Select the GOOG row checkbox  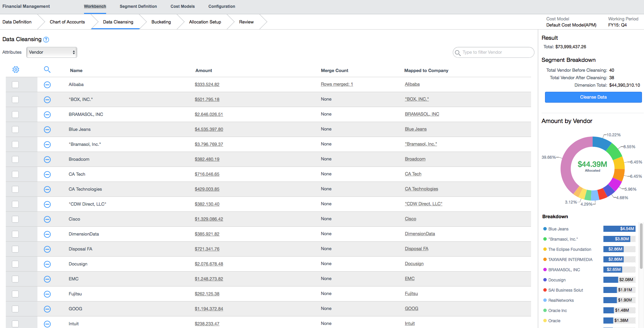click(15, 309)
